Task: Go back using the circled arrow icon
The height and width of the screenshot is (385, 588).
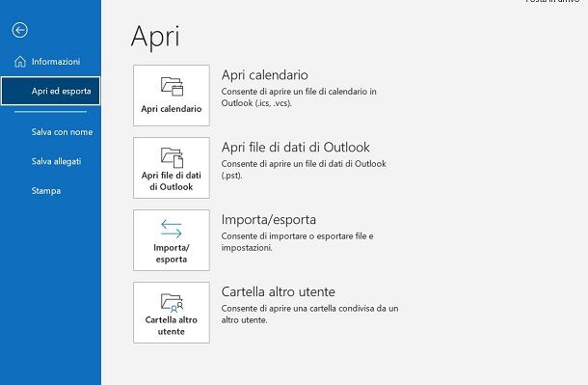Action: (x=20, y=30)
